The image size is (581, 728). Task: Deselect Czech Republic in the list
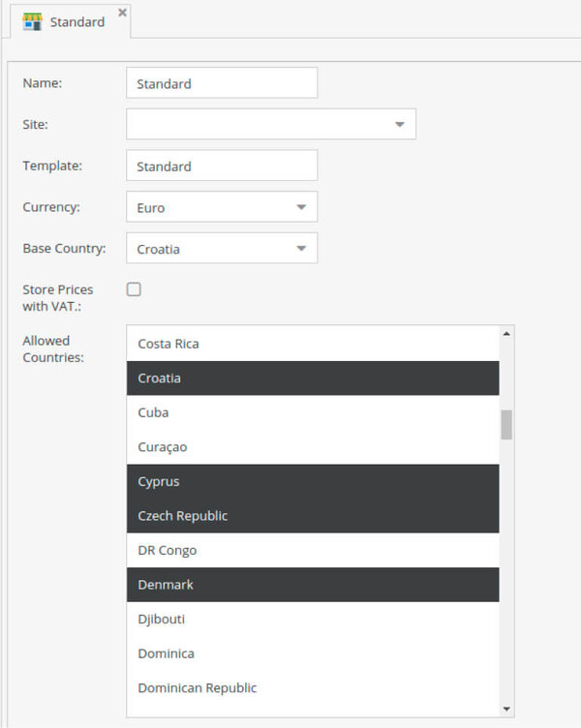tap(313, 516)
